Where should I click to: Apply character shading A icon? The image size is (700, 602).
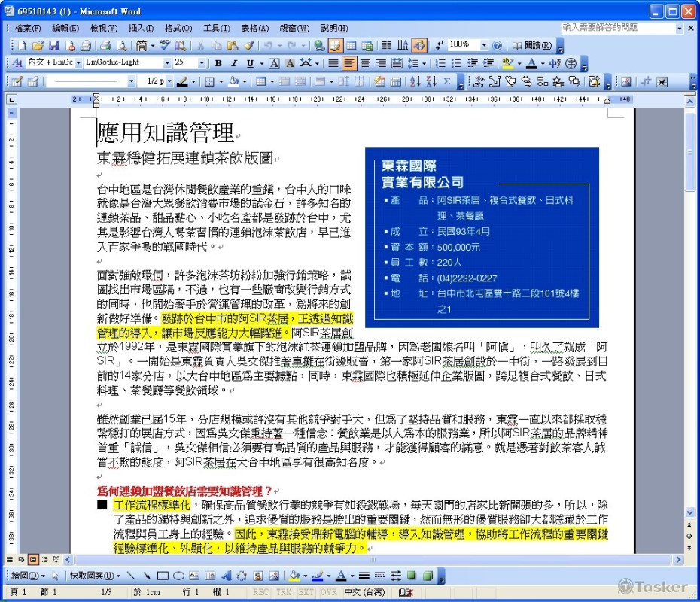290,63
